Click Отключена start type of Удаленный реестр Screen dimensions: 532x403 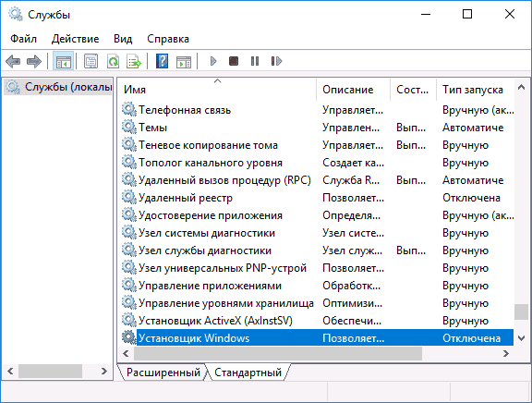pos(471,198)
